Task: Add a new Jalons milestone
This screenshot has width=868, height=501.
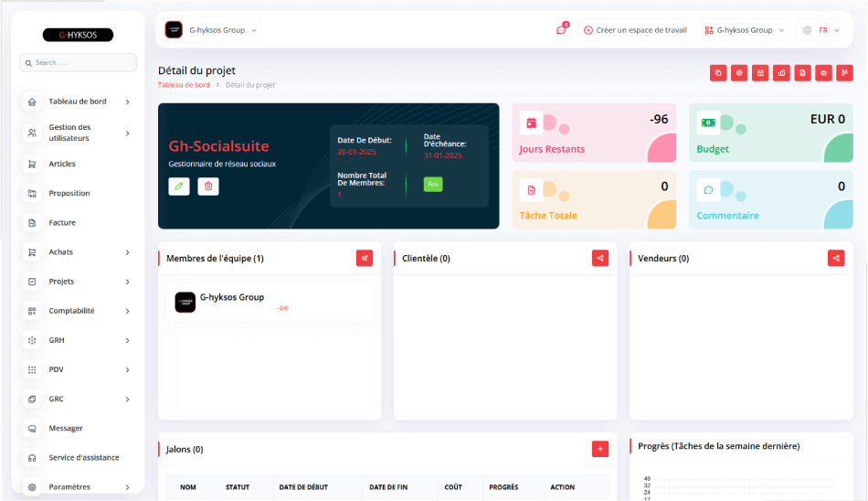Action: click(600, 449)
